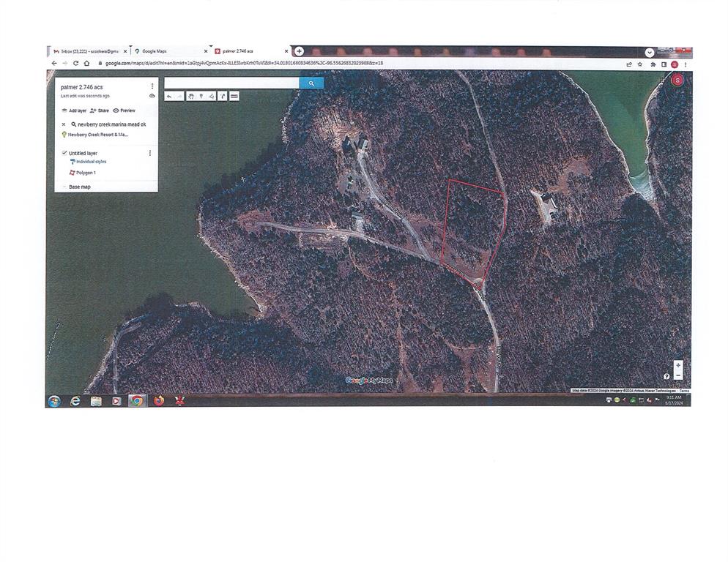Image resolution: width=728 pixels, height=562 pixels.
Task: Clear the newberry creek search results
Action: coord(64,124)
